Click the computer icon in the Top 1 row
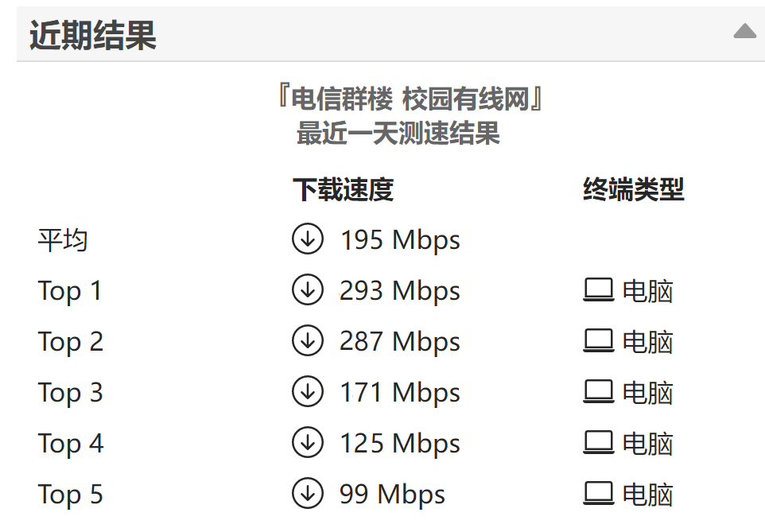The height and width of the screenshot is (532, 765). (599, 290)
